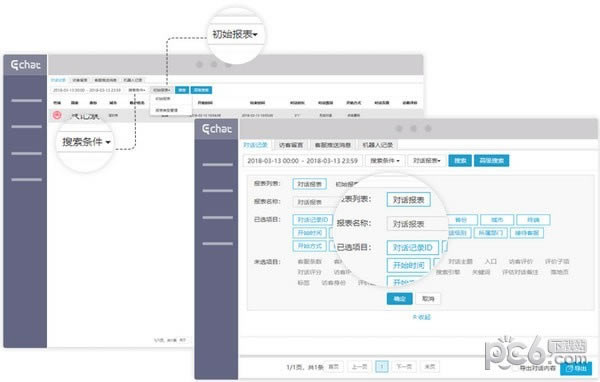The image size is (600, 382).
Task: Collapse the report panel via the 收起 link
Action: 421,317
